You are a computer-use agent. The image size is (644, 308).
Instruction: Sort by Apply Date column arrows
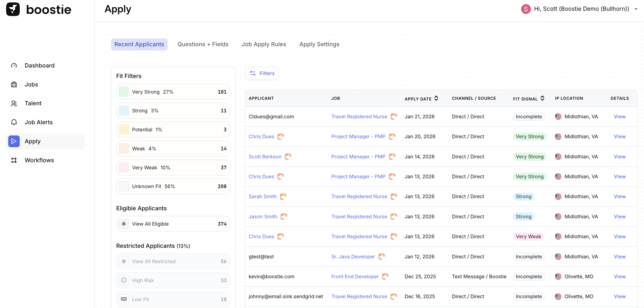coord(436,98)
